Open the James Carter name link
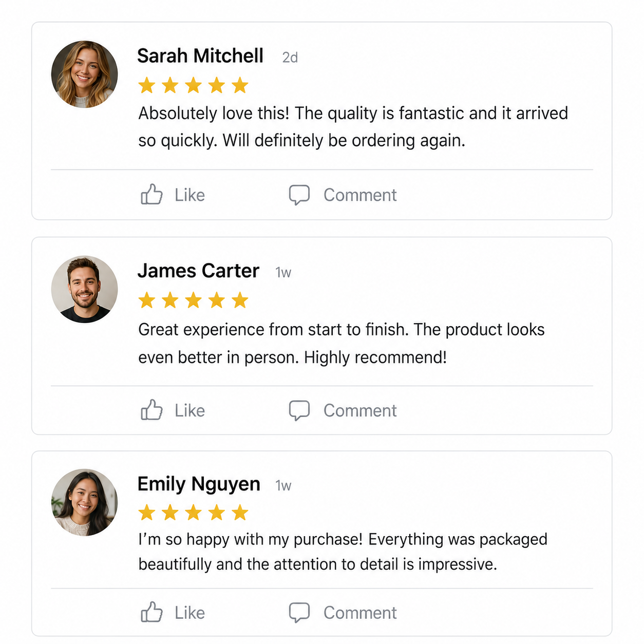The image size is (644, 644). [x=198, y=271]
